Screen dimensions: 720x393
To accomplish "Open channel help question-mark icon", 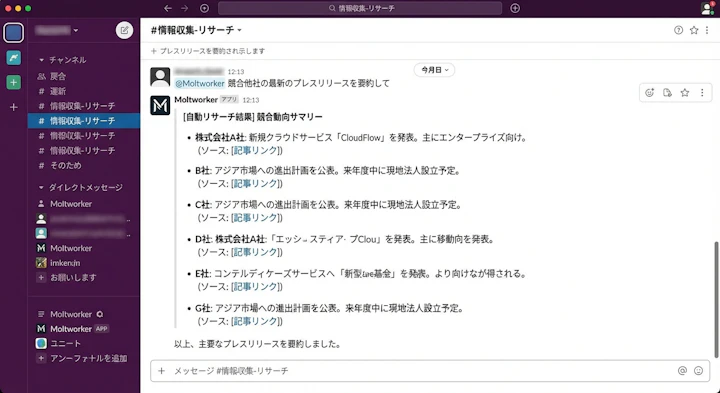I will pyautogui.click(x=678, y=30).
